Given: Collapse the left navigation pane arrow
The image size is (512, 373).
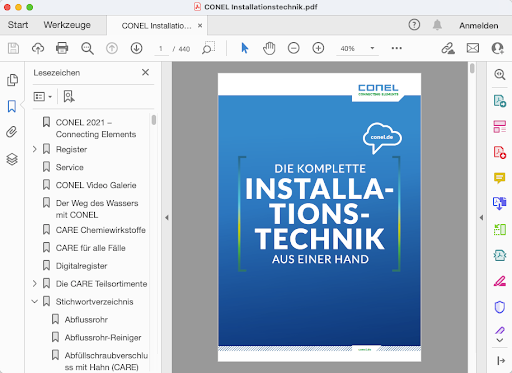Looking at the screenshot, I should (x=167, y=218).
